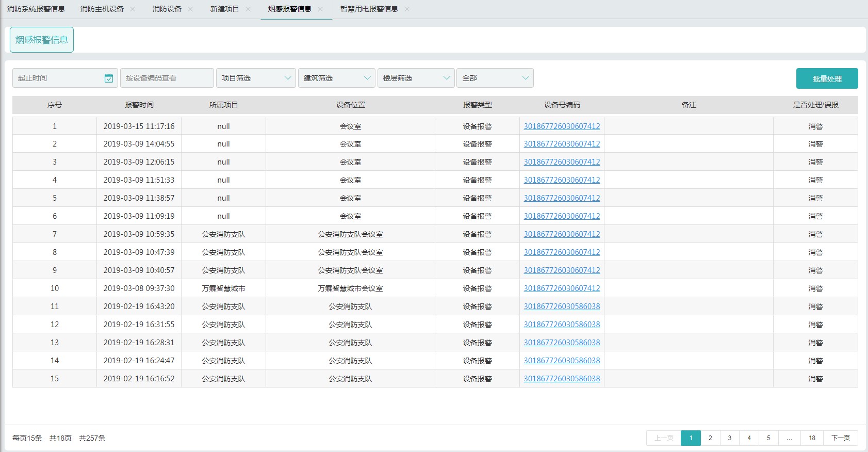Go to page 2
The width and height of the screenshot is (868, 452).
click(x=710, y=438)
